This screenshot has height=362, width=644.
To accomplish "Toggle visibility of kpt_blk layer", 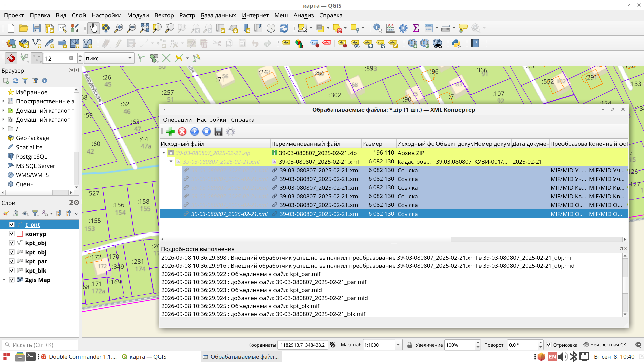I will click(x=12, y=271).
